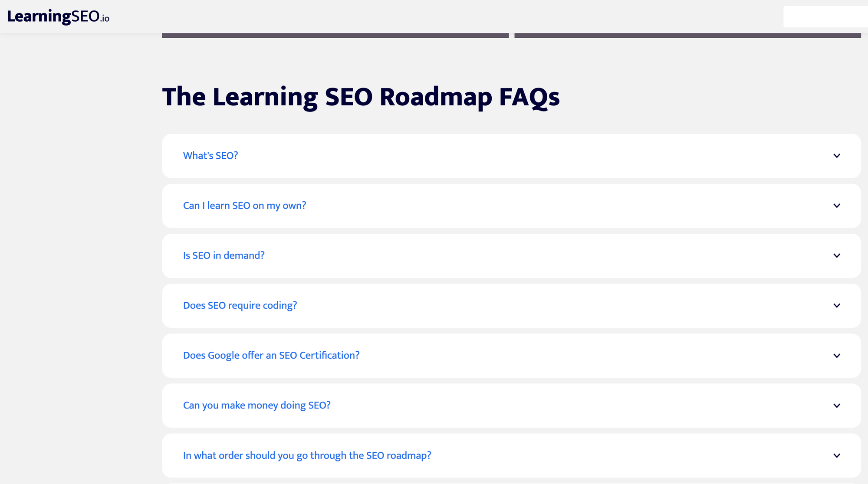Click the partially visible FAQ card at the bottom

(x=511, y=483)
